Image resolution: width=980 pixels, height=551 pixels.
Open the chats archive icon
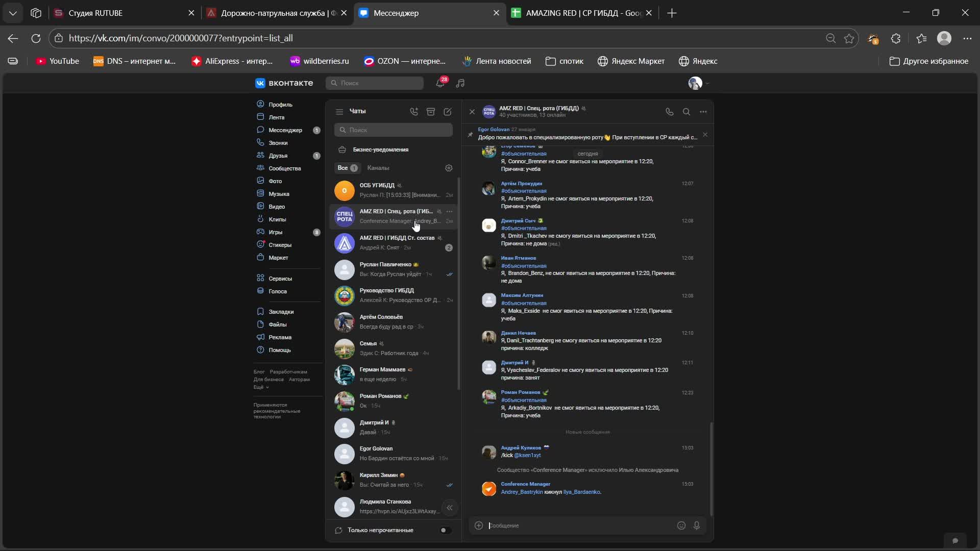[431, 112]
